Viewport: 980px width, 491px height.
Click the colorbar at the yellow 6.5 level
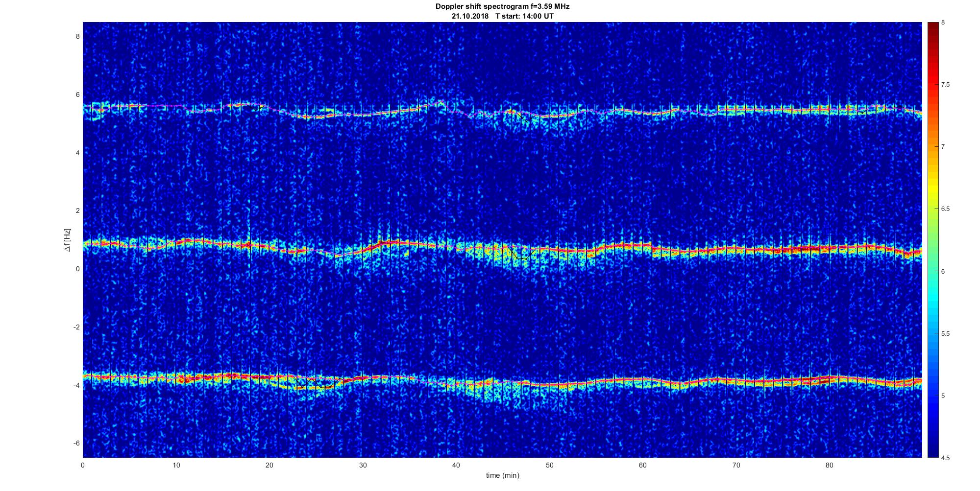click(x=932, y=209)
